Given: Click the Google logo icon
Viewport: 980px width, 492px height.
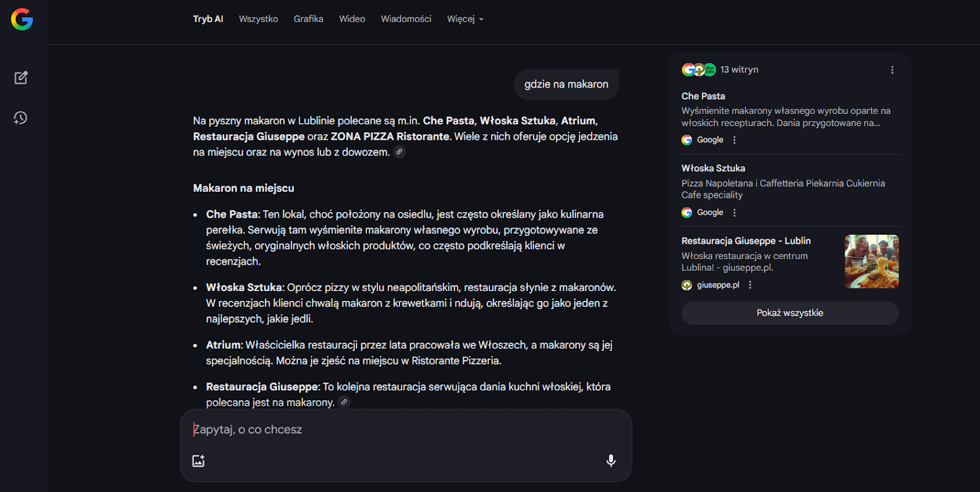Looking at the screenshot, I should [22, 20].
